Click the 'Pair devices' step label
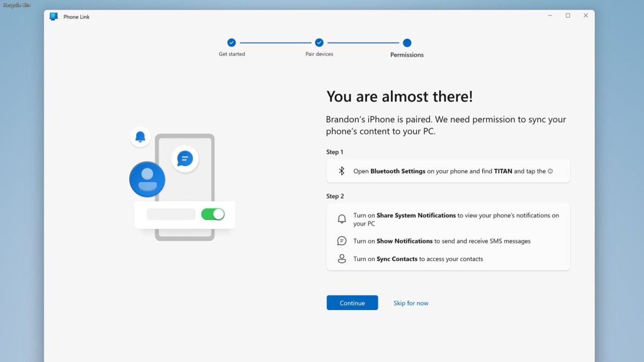This screenshot has width=644, height=362. (x=319, y=54)
